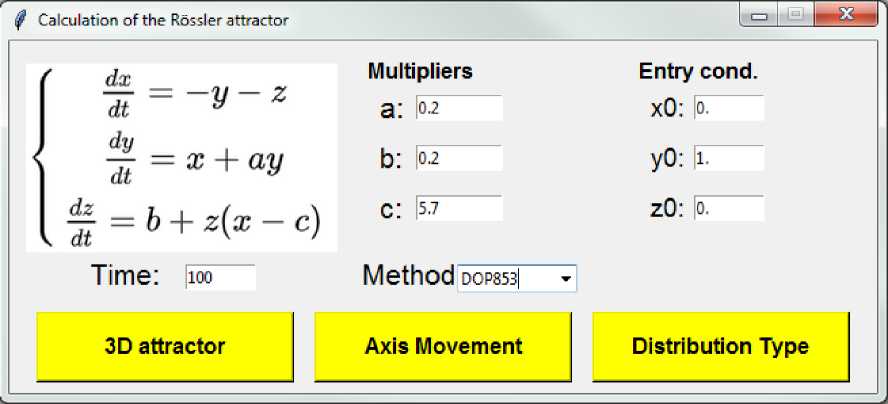Click the Multipliers heading label
The image size is (888, 404).
pos(420,71)
